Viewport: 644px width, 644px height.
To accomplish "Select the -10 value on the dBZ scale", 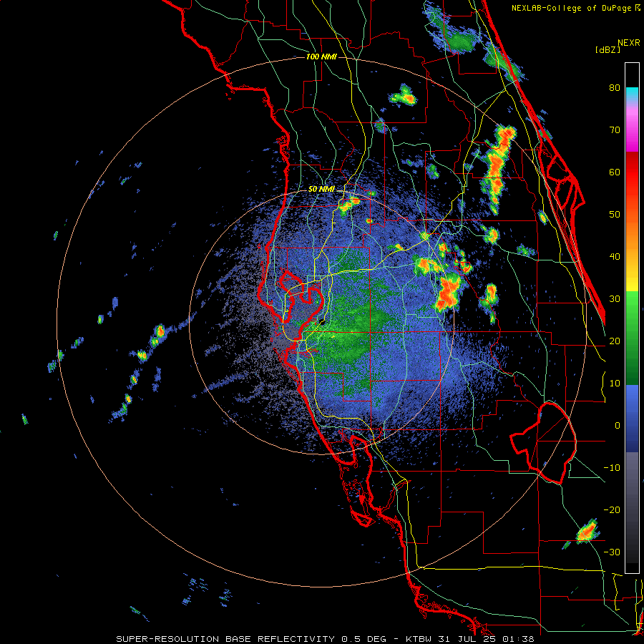I will [612, 468].
